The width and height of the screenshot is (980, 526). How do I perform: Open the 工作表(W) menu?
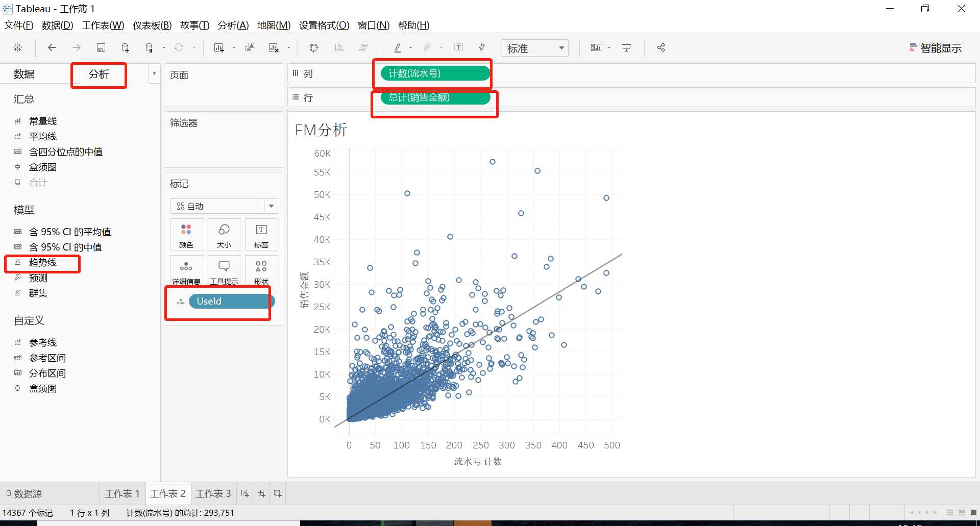[x=103, y=25]
